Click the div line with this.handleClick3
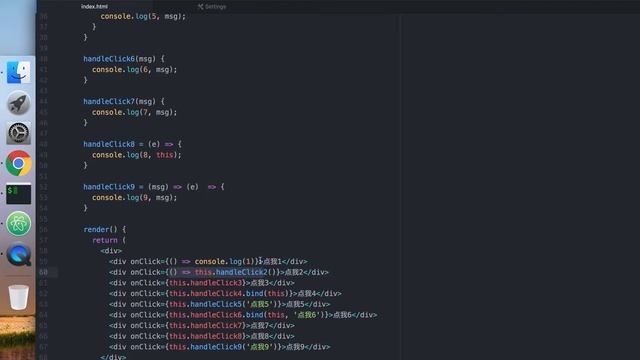640x360 pixels. coord(202,282)
